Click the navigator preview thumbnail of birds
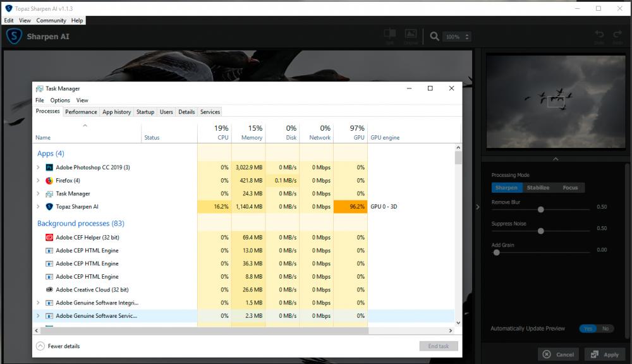632x364 pixels. pyautogui.click(x=556, y=102)
